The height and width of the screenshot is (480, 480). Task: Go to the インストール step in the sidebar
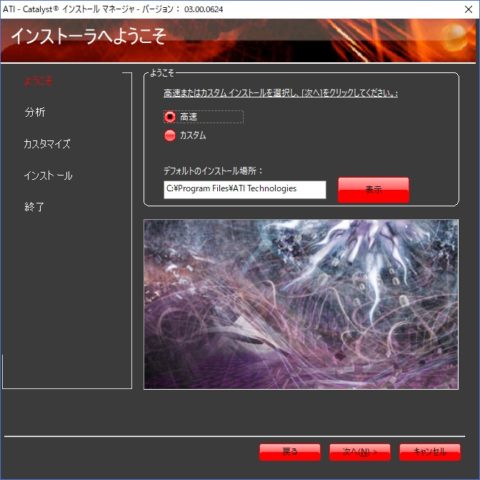point(48,176)
